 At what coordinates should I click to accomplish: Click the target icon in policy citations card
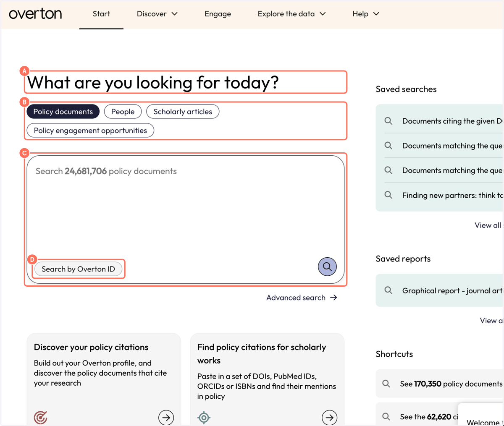coord(40,417)
